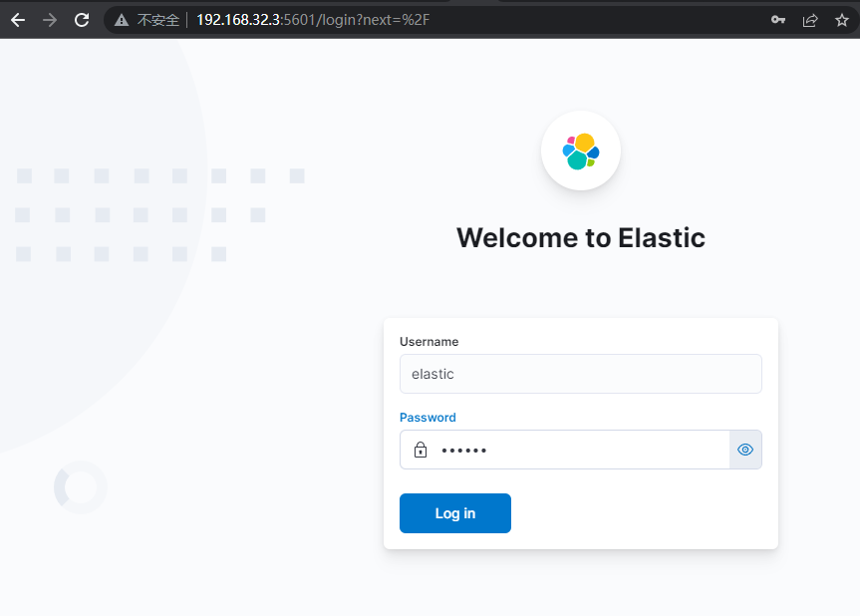Click the "Welcome to Elastic" heading
This screenshot has height=616, width=860.
pos(581,237)
